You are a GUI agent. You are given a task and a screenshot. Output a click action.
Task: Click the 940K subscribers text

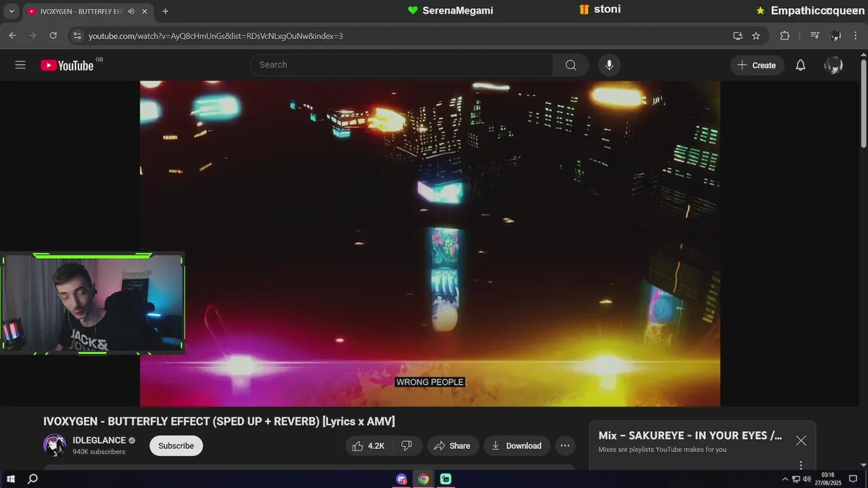pos(99,452)
